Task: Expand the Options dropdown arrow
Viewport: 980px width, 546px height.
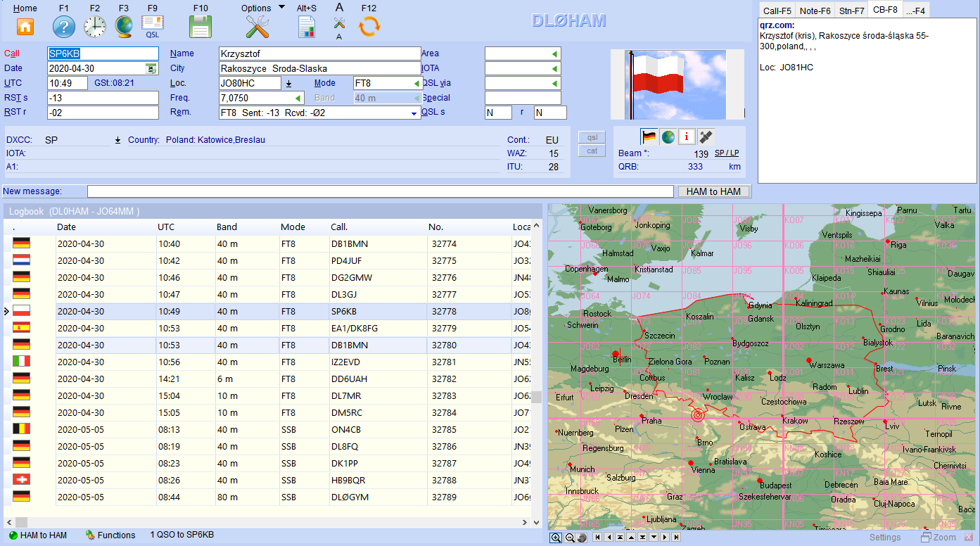Action: (281, 8)
